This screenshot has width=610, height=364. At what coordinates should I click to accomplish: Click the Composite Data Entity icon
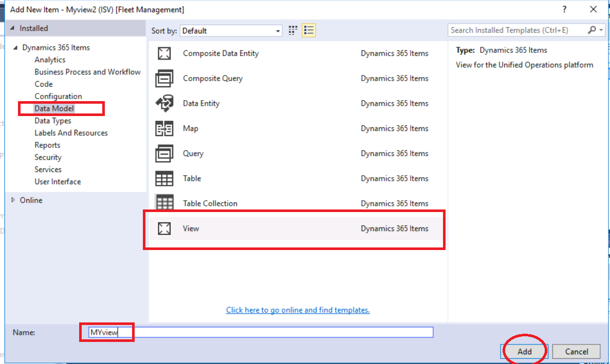[164, 53]
